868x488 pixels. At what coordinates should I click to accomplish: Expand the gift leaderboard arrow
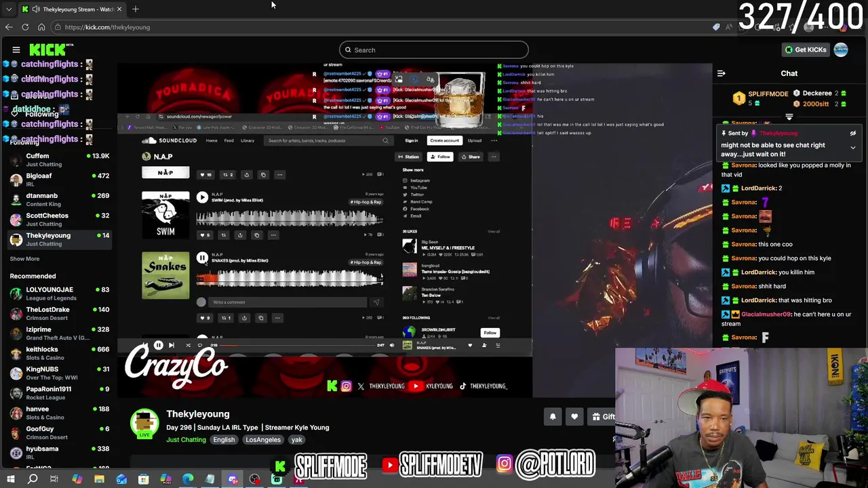tap(789, 117)
